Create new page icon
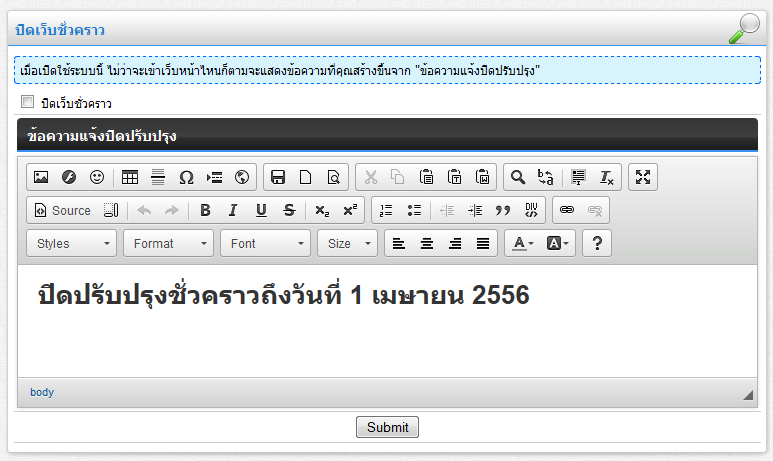Image resolution: width=773 pixels, height=461 pixels. [306, 177]
